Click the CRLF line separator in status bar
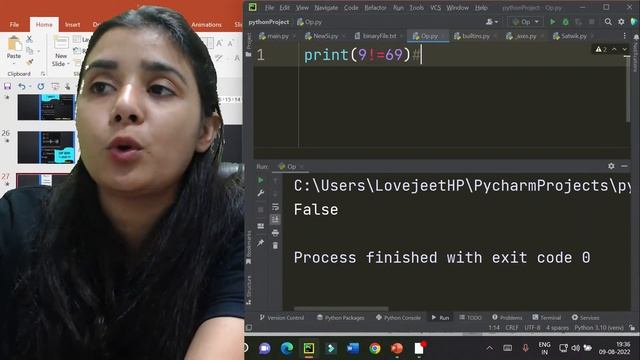 511,328
